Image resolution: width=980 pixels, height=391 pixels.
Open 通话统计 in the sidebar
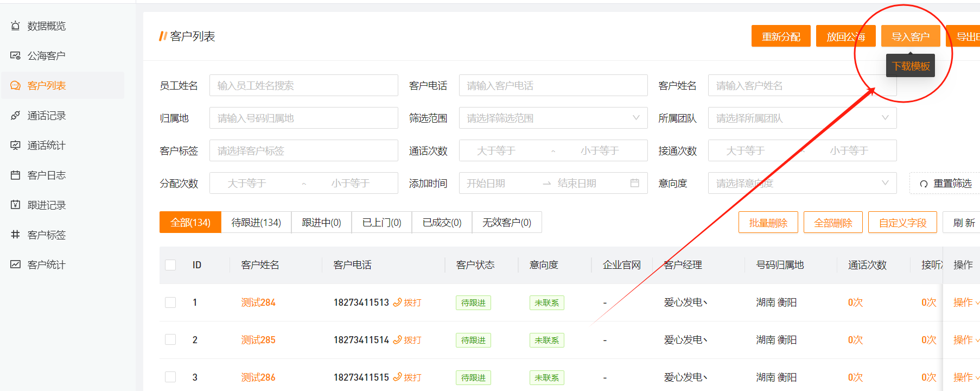[x=47, y=145]
